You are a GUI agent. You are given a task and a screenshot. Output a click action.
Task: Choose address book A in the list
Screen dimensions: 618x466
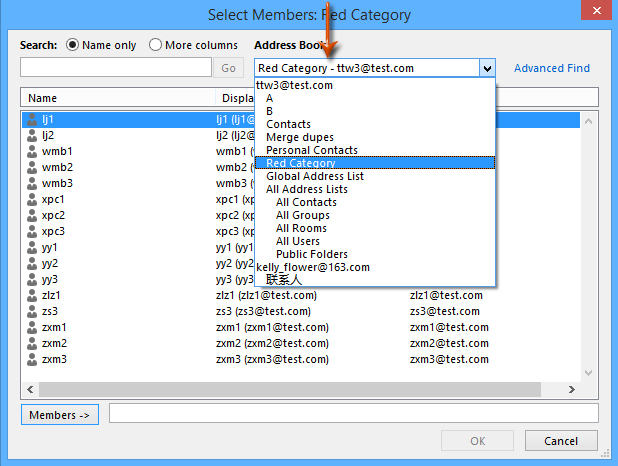tap(270, 98)
